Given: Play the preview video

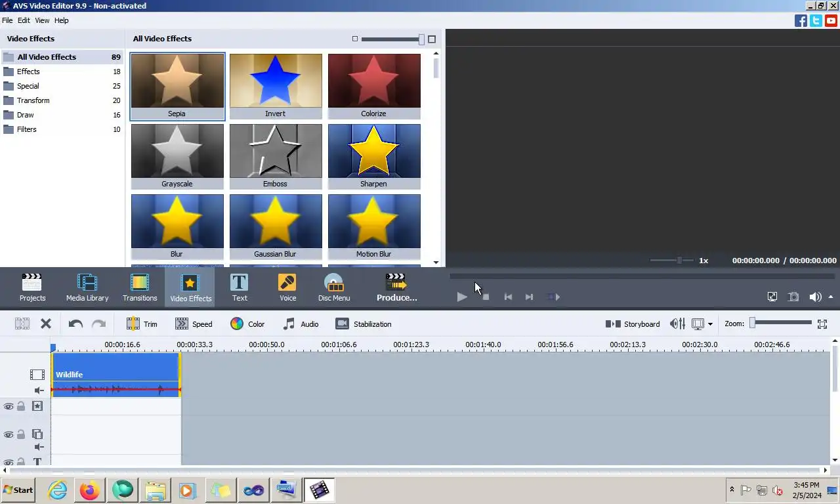Looking at the screenshot, I should coord(462,297).
